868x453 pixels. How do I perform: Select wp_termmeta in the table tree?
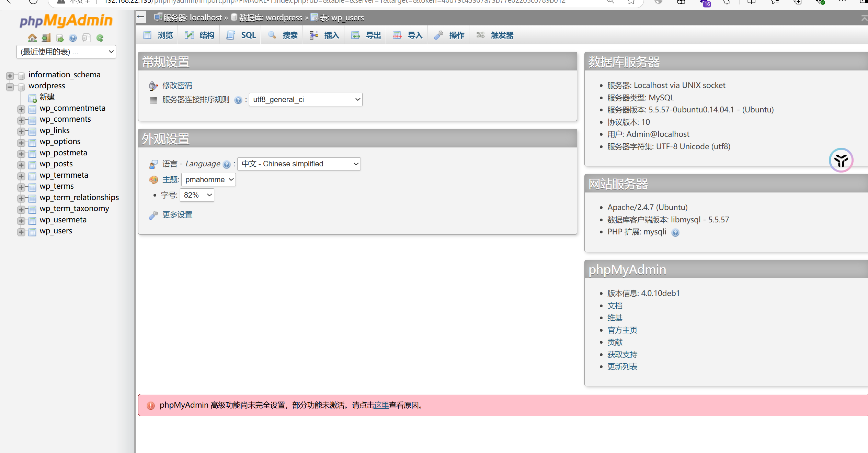coord(64,176)
